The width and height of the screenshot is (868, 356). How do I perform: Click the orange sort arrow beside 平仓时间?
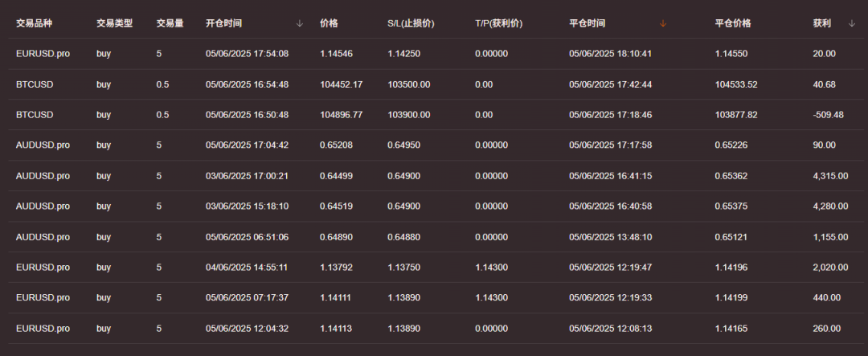point(663,23)
